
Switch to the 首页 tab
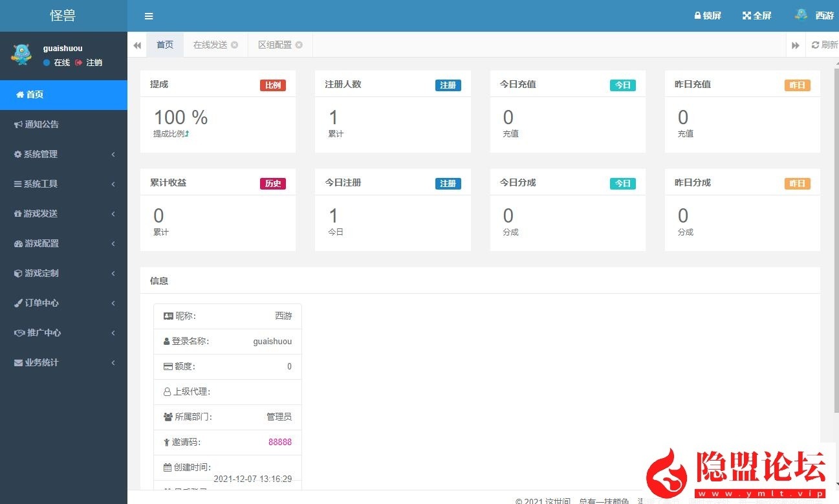[x=164, y=45]
